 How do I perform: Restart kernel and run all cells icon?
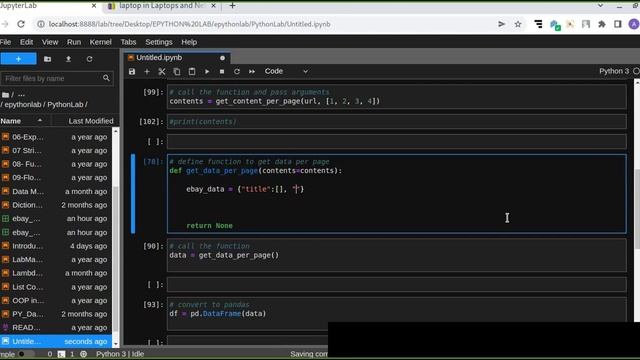pos(252,71)
